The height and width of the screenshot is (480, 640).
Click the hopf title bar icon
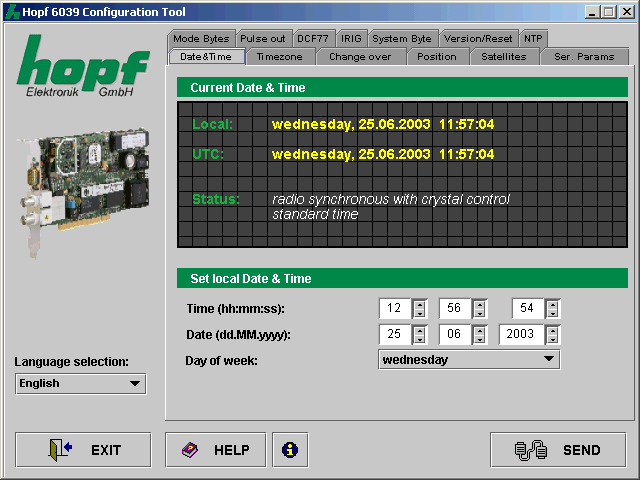tap(13, 12)
